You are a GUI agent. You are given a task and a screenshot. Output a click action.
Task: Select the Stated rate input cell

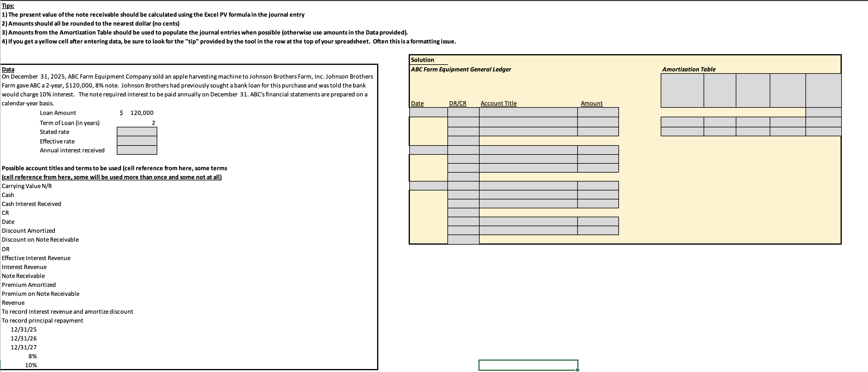pyautogui.click(x=137, y=132)
